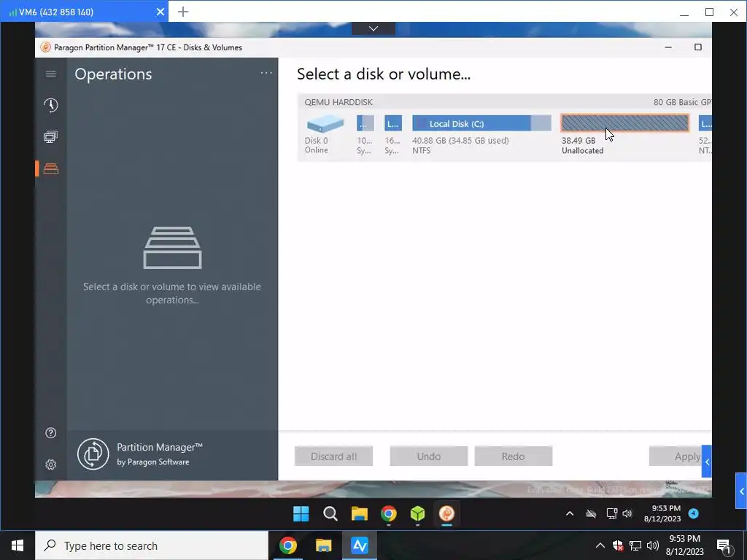Open the remote taskbar Search icon

click(330, 514)
